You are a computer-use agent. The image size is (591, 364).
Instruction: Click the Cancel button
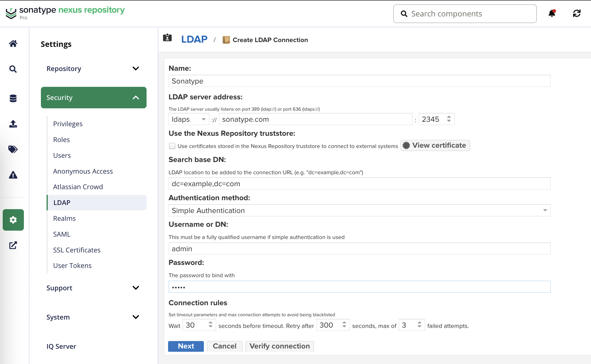click(224, 346)
